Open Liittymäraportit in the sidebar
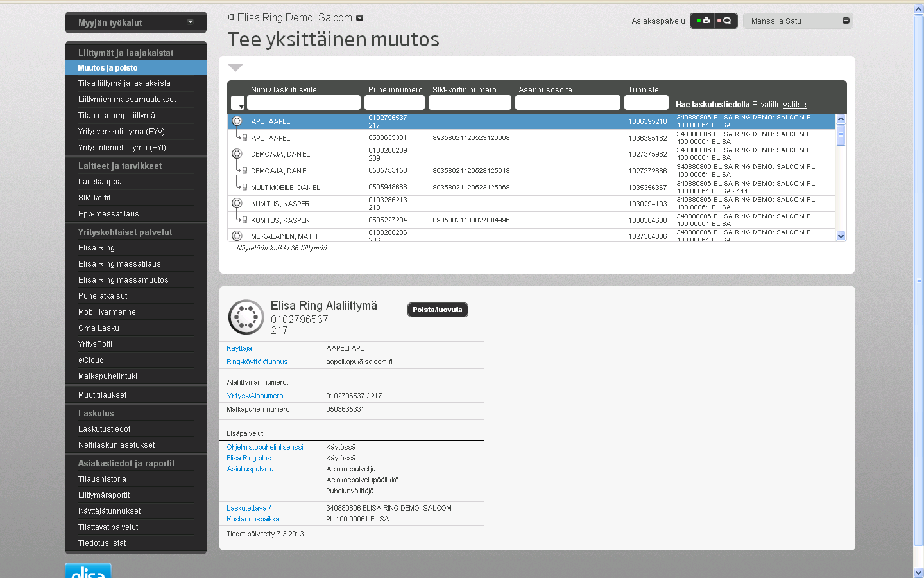Screen dimensions: 924x578 104,495
